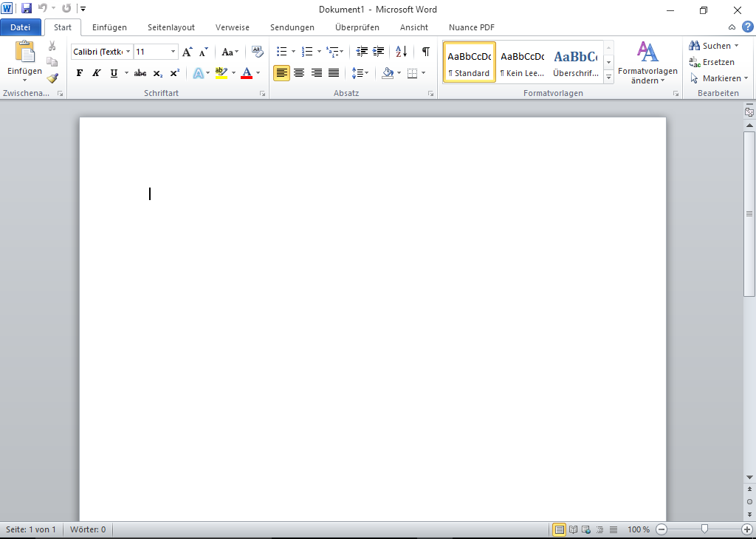Select the Überschrift style thumbnail

[576, 63]
